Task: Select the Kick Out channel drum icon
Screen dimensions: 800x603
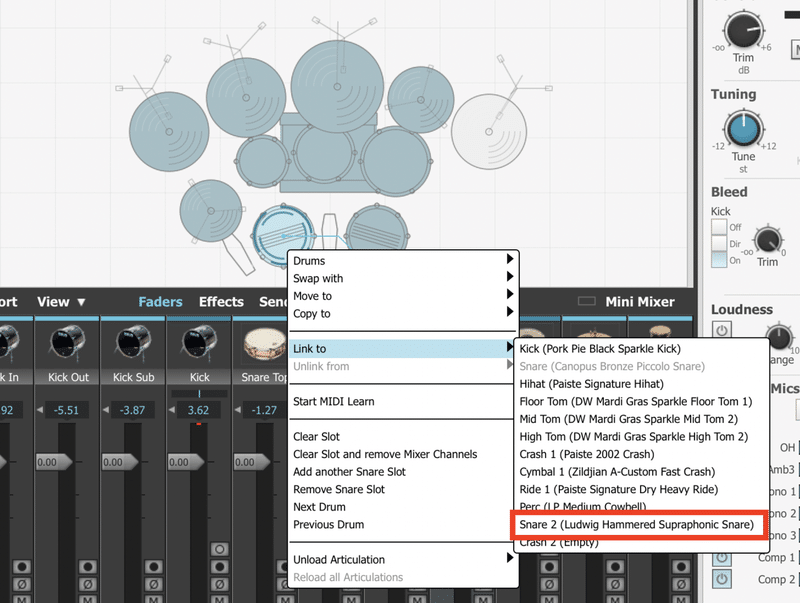Action: (x=67, y=342)
